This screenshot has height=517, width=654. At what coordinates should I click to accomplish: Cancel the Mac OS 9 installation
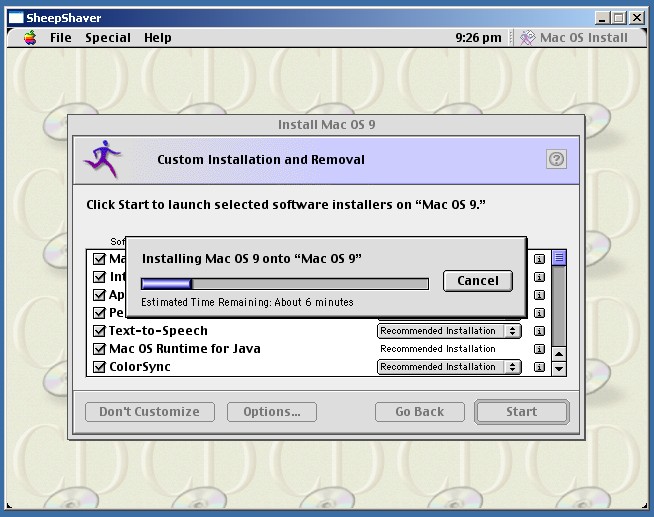[478, 281]
